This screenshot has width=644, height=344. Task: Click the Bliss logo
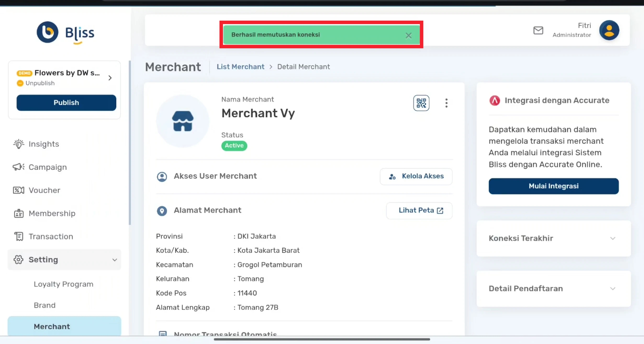[65, 33]
